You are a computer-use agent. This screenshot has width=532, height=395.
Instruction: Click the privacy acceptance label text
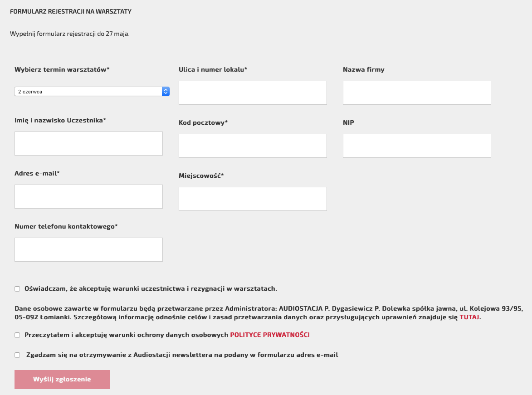click(x=167, y=335)
